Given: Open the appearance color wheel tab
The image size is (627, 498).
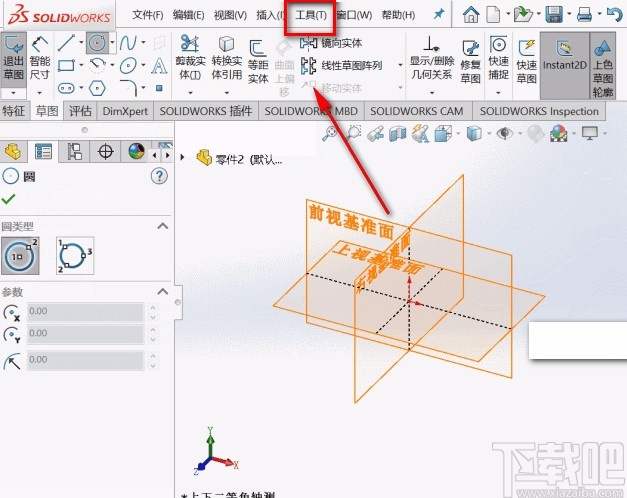Looking at the screenshot, I should (136, 151).
